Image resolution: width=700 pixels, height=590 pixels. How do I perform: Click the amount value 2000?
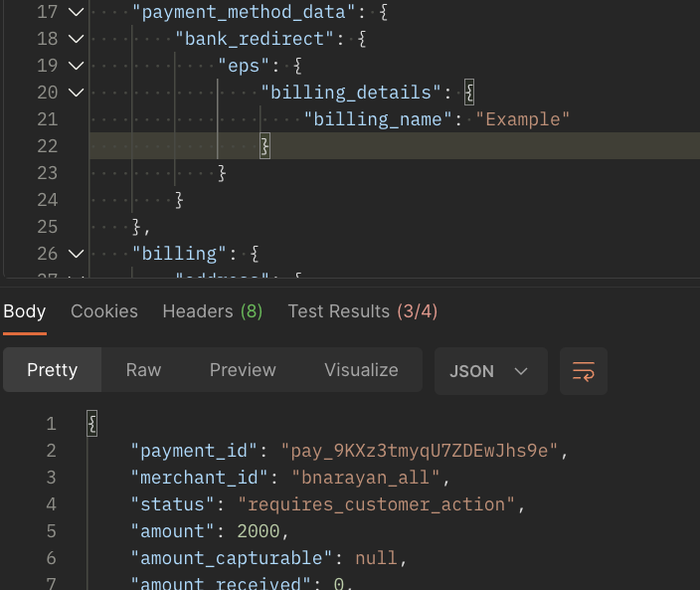(259, 531)
